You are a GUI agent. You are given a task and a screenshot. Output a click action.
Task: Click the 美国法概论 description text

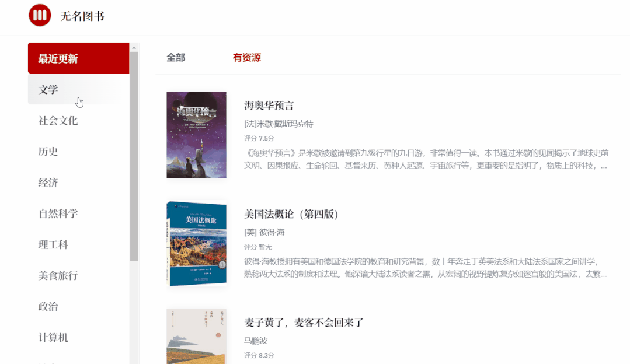click(x=426, y=268)
